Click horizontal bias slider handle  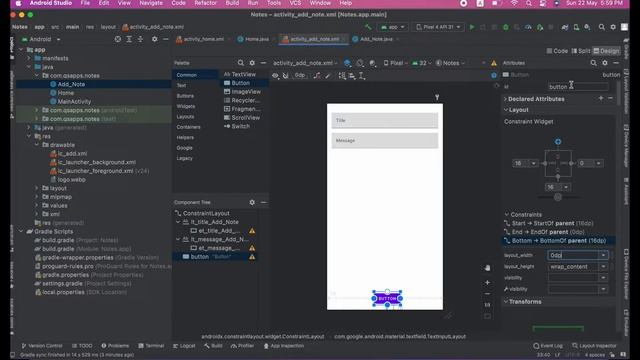click(x=558, y=197)
